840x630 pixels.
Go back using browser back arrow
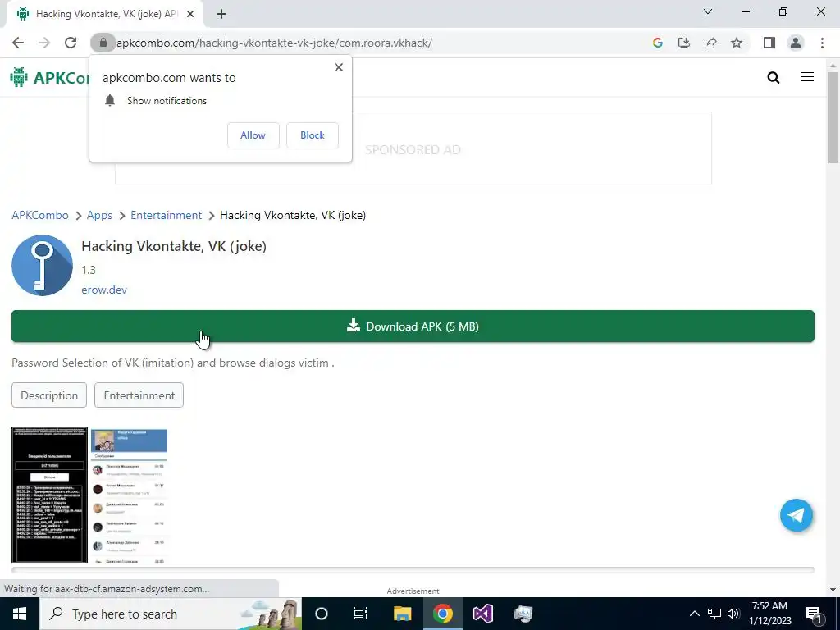click(18, 43)
